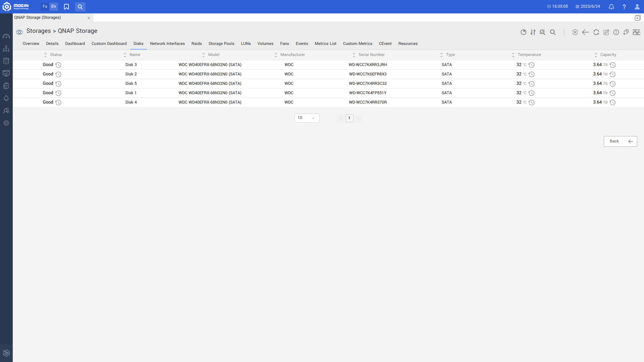
Task: Click the close-all-tabs icon at top right
Action: click(x=638, y=18)
